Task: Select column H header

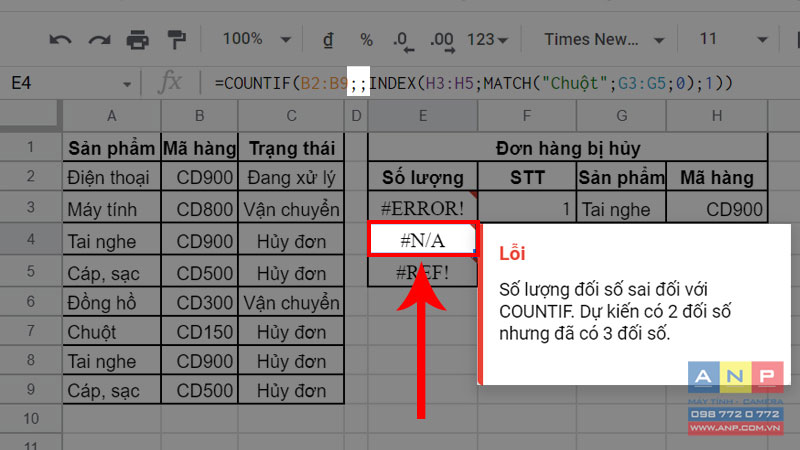Action: point(717,116)
